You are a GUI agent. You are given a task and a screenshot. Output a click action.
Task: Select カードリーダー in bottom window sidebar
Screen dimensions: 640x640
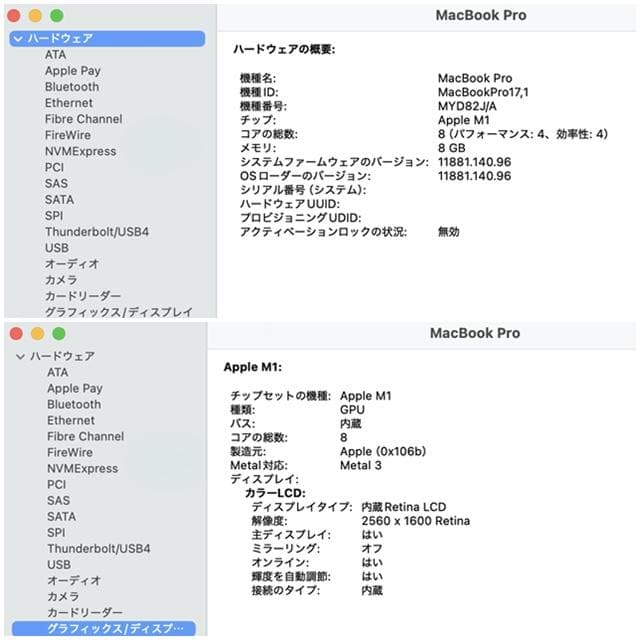coord(85,613)
